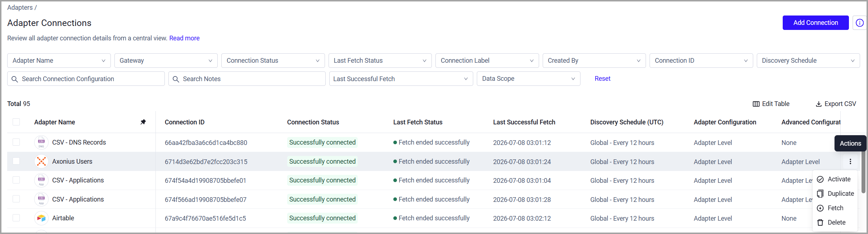Expand the Connection ID filter dropdown
This screenshot has width=868, height=234.
pyautogui.click(x=701, y=61)
